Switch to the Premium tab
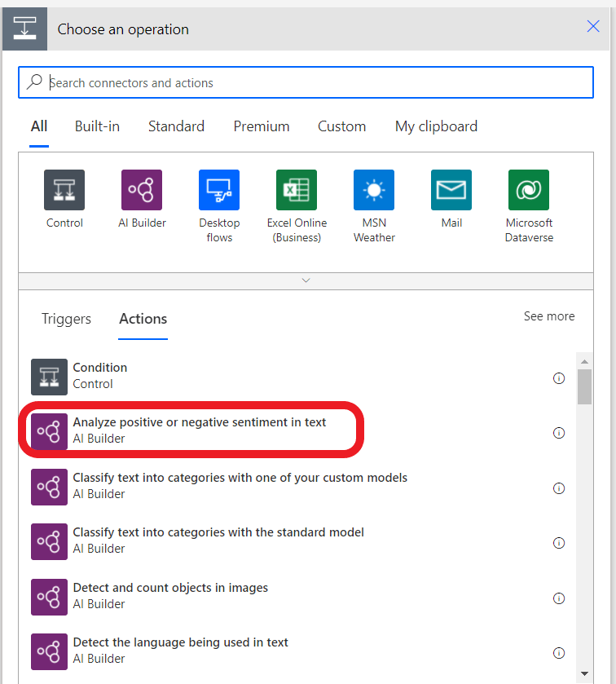Image resolution: width=616 pixels, height=684 pixels. (x=262, y=126)
